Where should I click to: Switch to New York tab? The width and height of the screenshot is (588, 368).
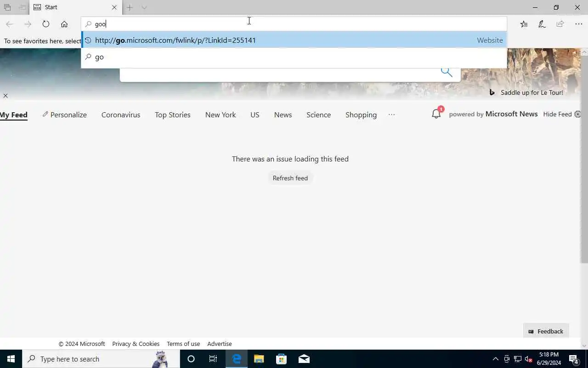(220, 115)
